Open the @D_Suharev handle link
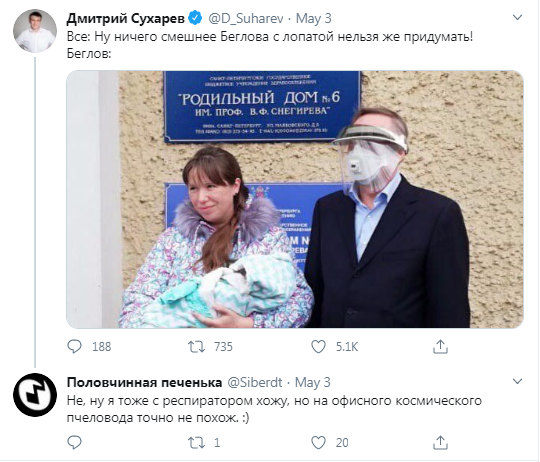This screenshot has height=462, width=540. [246, 18]
